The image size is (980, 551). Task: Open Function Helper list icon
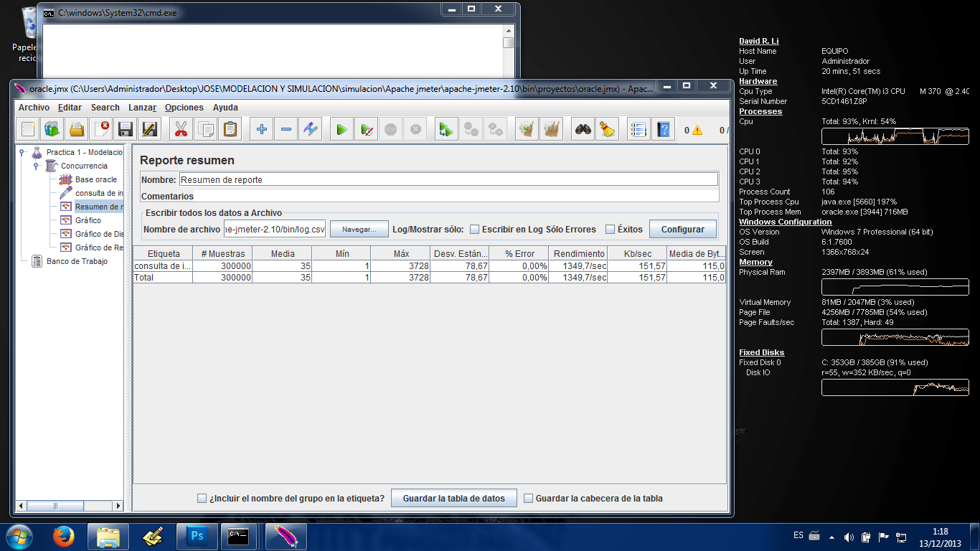pyautogui.click(x=639, y=129)
